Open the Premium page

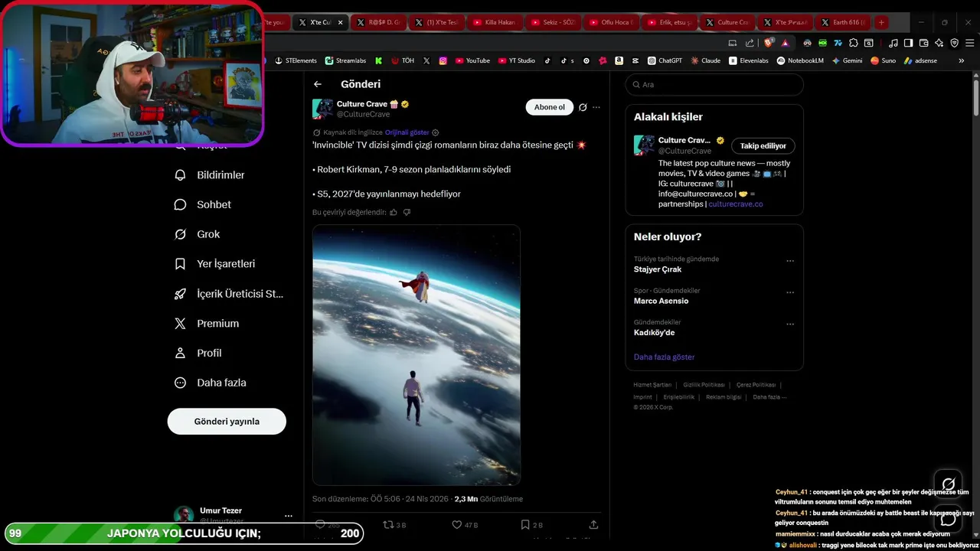coord(207,324)
